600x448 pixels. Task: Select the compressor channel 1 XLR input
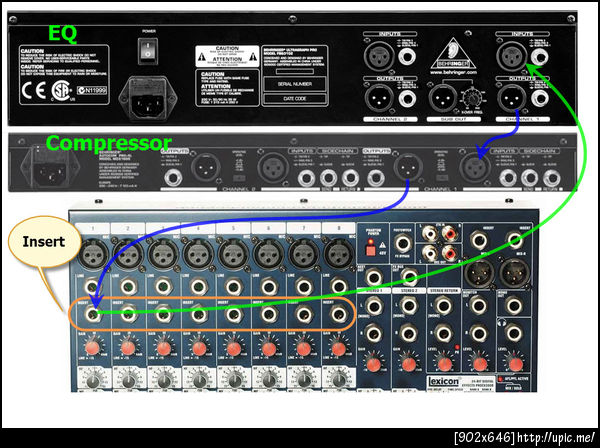tap(475, 168)
